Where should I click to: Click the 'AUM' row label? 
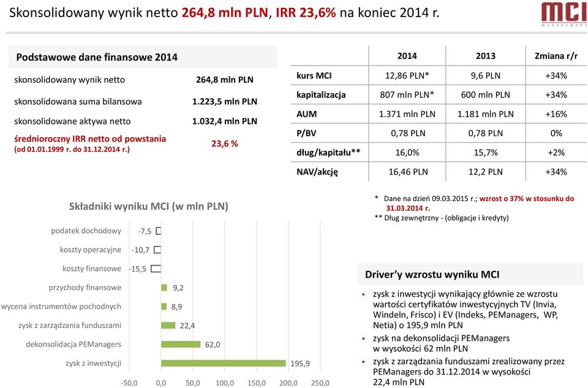coord(306,114)
